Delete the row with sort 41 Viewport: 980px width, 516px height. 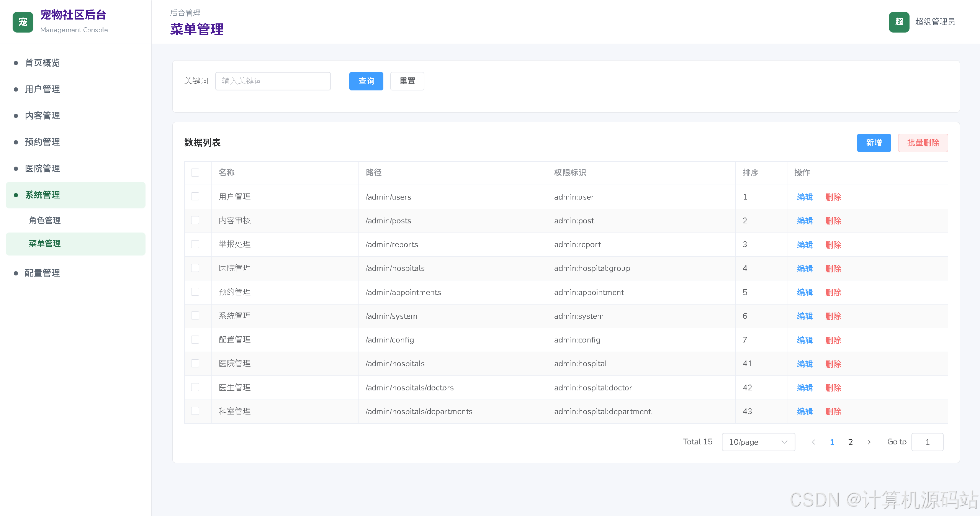click(x=833, y=364)
